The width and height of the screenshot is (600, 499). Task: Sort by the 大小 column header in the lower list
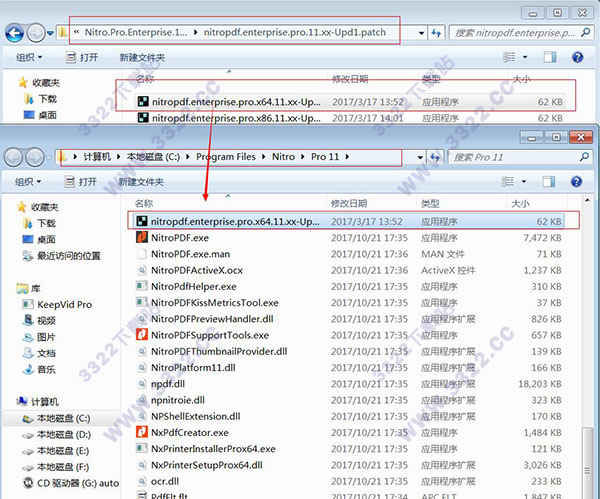click(x=520, y=204)
